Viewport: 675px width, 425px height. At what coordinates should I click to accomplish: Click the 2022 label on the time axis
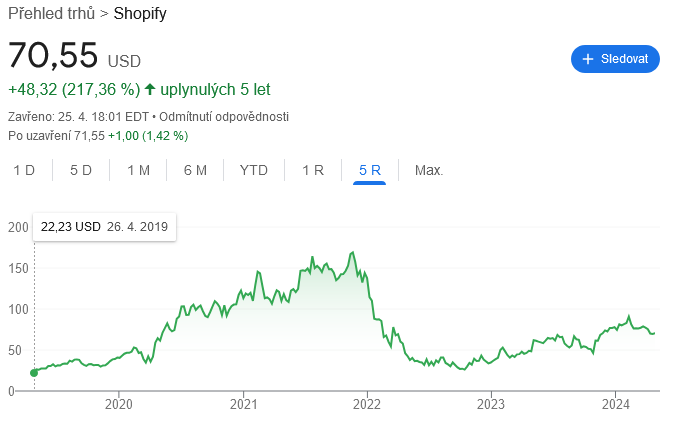point(367,404)
